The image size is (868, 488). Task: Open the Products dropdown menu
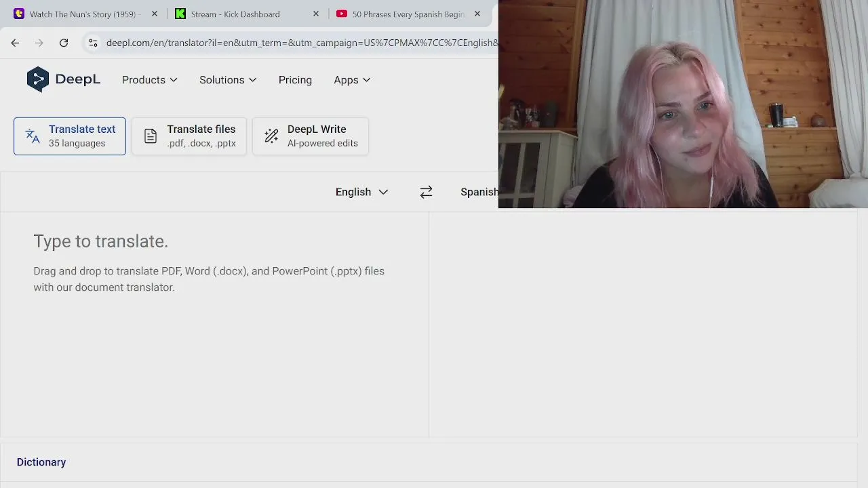[x=150, y=80]
